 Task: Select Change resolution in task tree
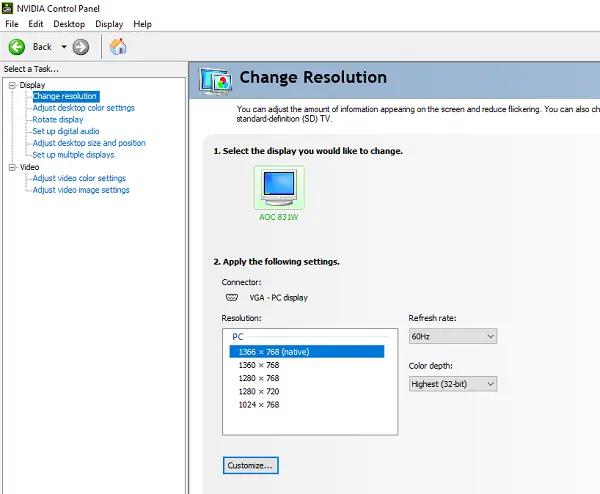tap(66, 96)
